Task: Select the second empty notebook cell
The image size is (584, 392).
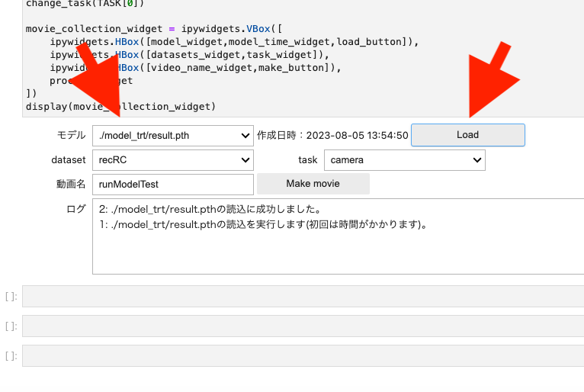Action: (303, 326)
